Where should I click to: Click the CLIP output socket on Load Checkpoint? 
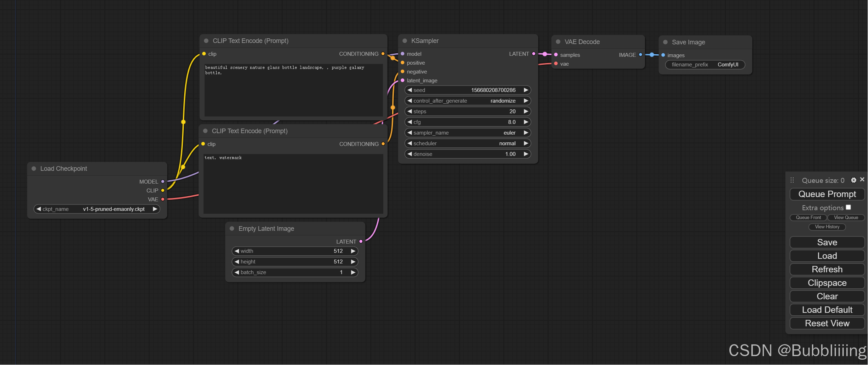(163, 190)
